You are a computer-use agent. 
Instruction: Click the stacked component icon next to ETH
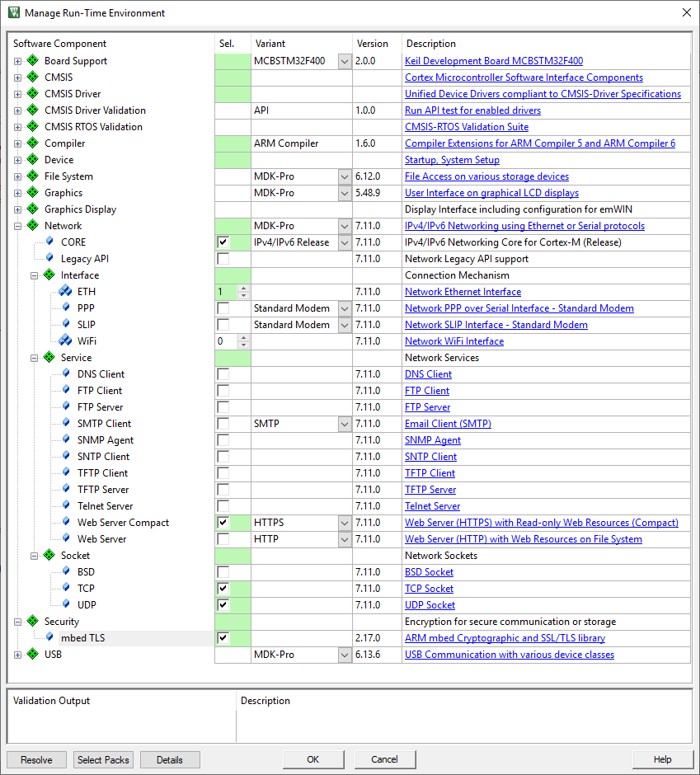[x=66, y=292]
